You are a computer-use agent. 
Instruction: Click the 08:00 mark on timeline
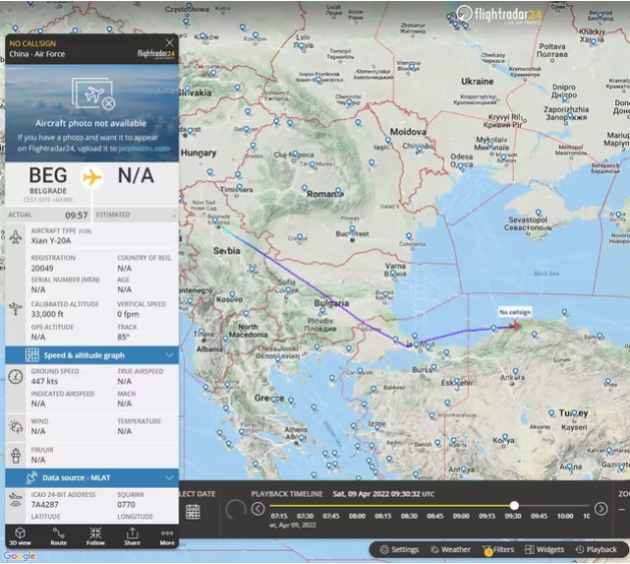tap(357, 516)
